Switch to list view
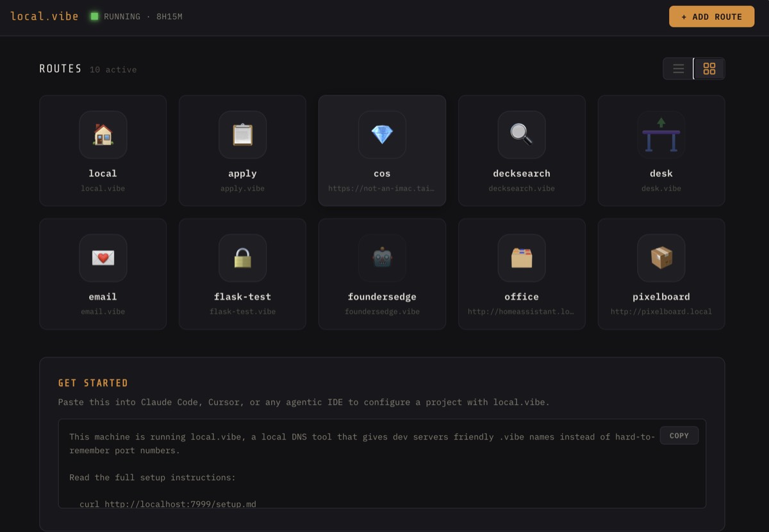This screenshot has width=769, height=532. click(678, 69)
